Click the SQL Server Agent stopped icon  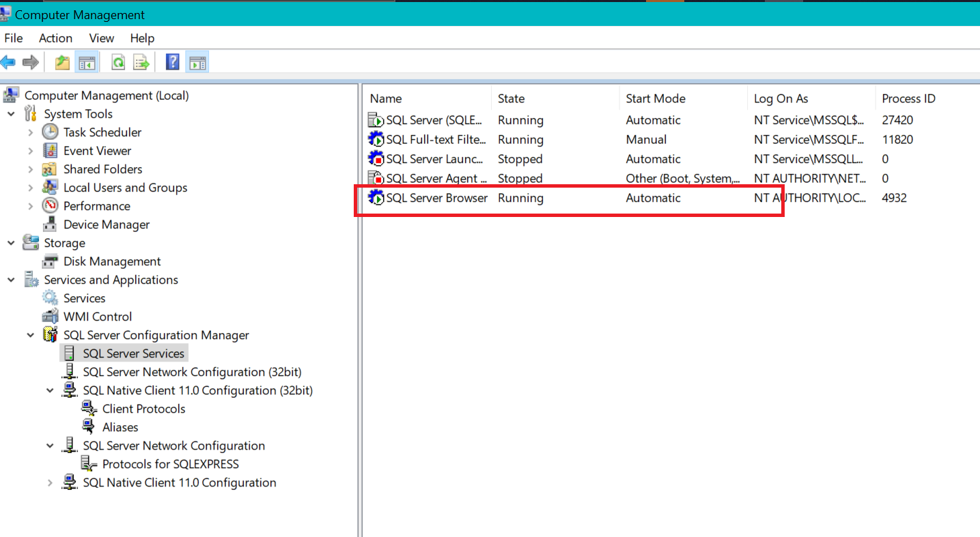[376, 178]
